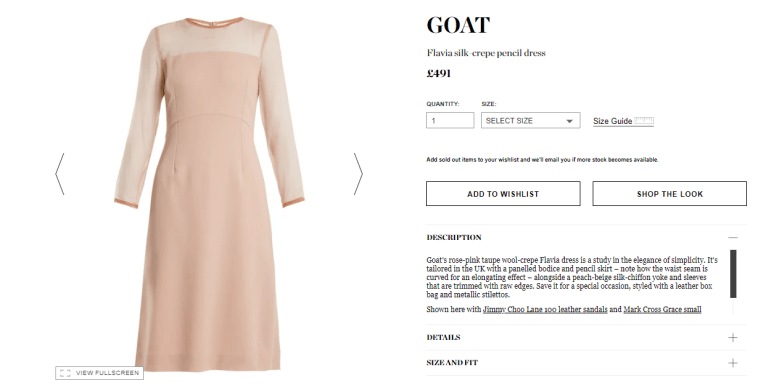Open Jimmy Choo Lane 100 leather sandals link
Screen dimensions: 758x388
(545, 309)
